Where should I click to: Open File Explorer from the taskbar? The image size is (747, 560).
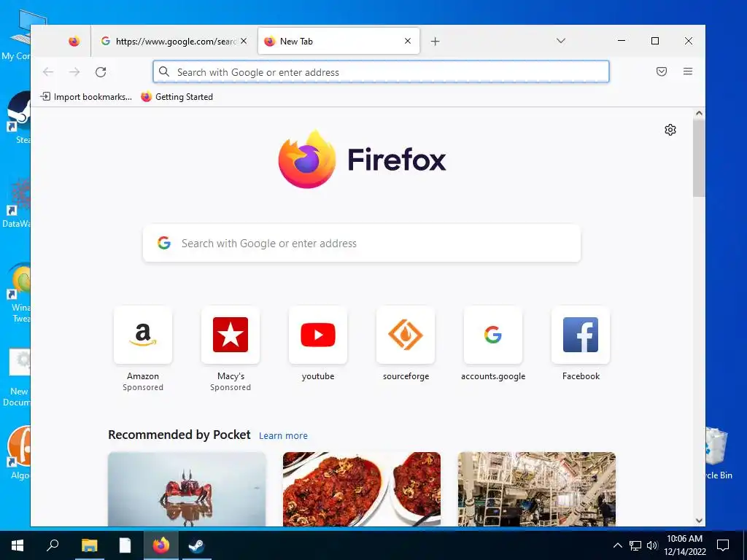coord(89,545)
